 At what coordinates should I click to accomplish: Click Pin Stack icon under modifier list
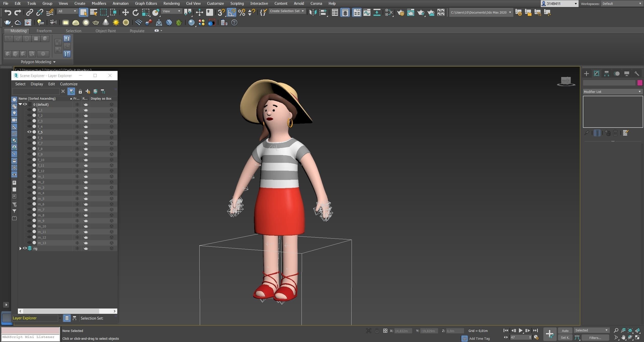click(586, 133)
